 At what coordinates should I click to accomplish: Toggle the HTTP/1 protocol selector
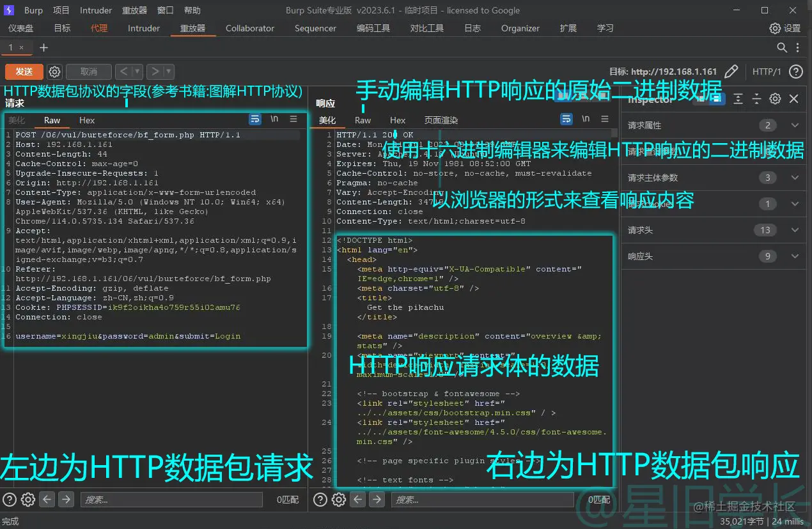pos(767,72)
